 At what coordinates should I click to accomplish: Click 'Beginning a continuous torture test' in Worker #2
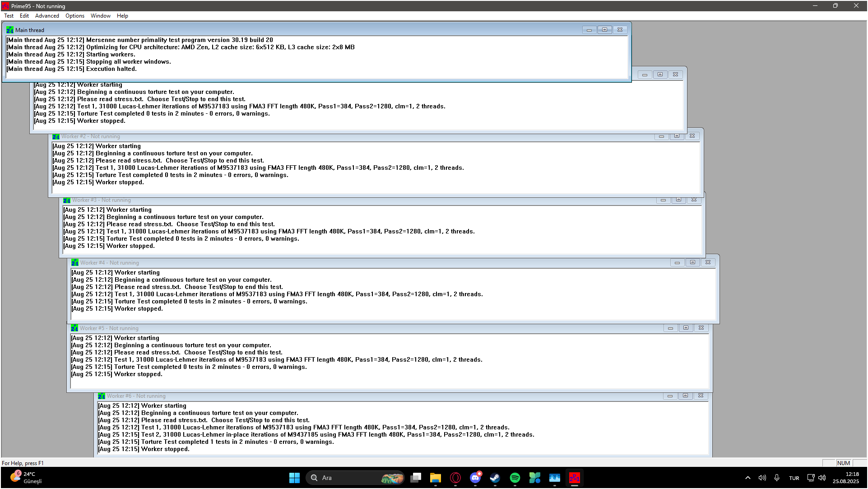[x=153, y=154]
